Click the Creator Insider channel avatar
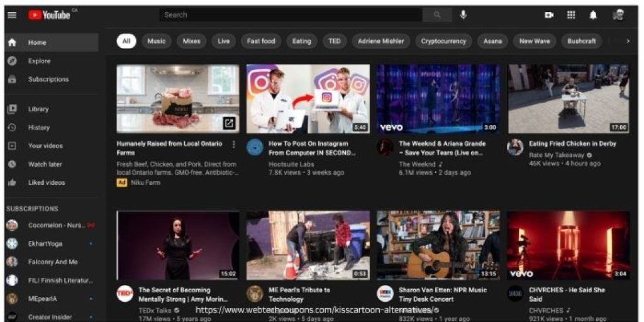Screen dimensions: 644x322 (13, 317)
